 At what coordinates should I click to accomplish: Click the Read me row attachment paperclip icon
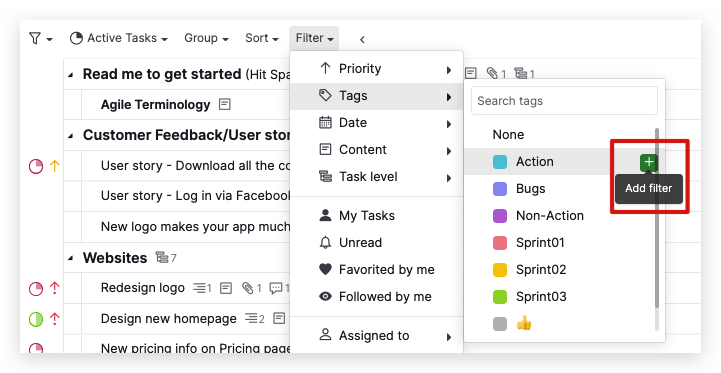[492, 73]
